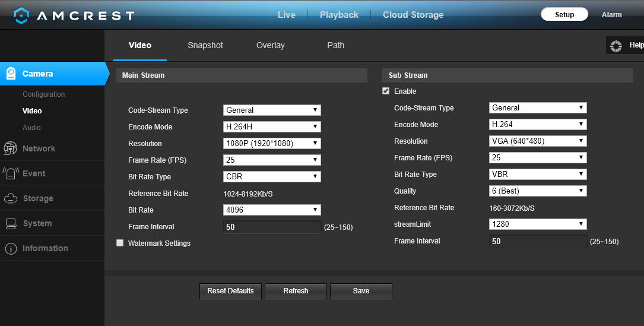Select Video in the Camera submenu
644x326 pixels.
[32, 111]
